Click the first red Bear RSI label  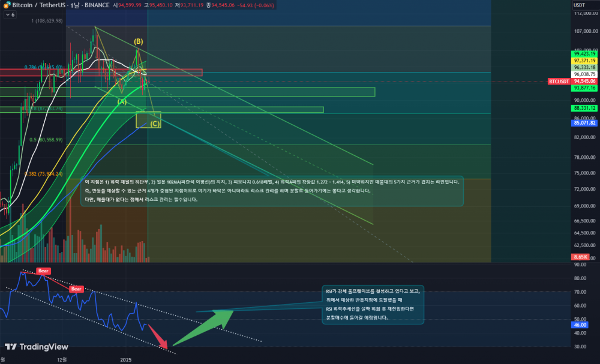43,270
